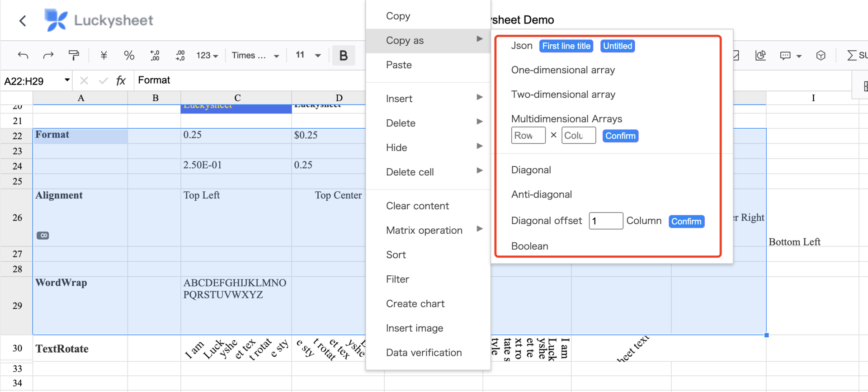Select the paint format brush icon
This screenshot has height=392, width=868.
74,56
